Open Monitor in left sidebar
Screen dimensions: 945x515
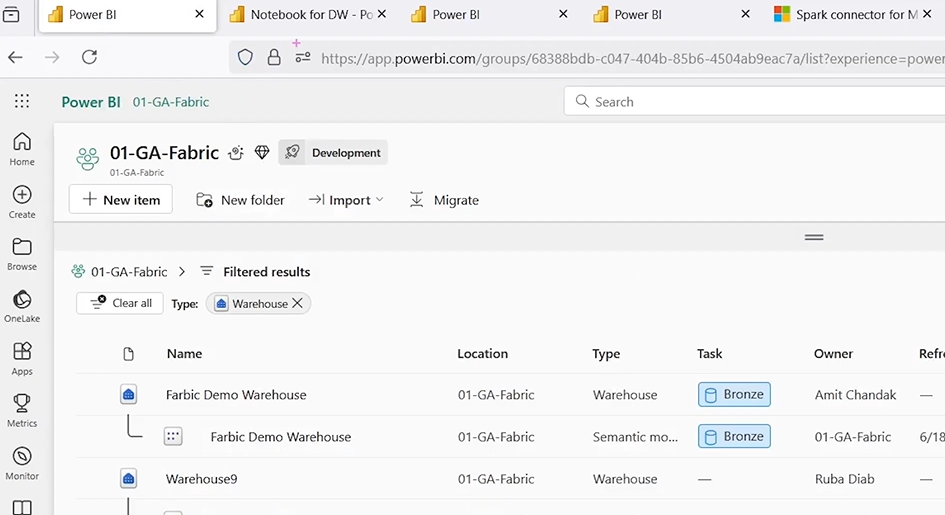coord(22,463)
